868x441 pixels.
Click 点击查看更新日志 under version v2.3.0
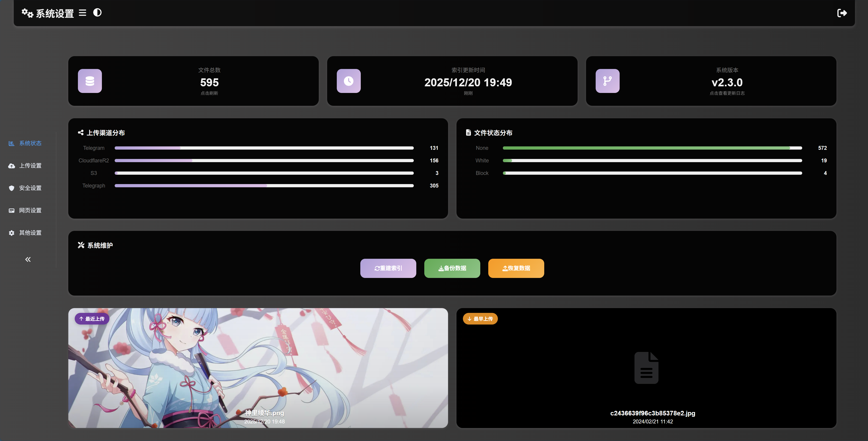pyautogui.click(x=727, y=93)
